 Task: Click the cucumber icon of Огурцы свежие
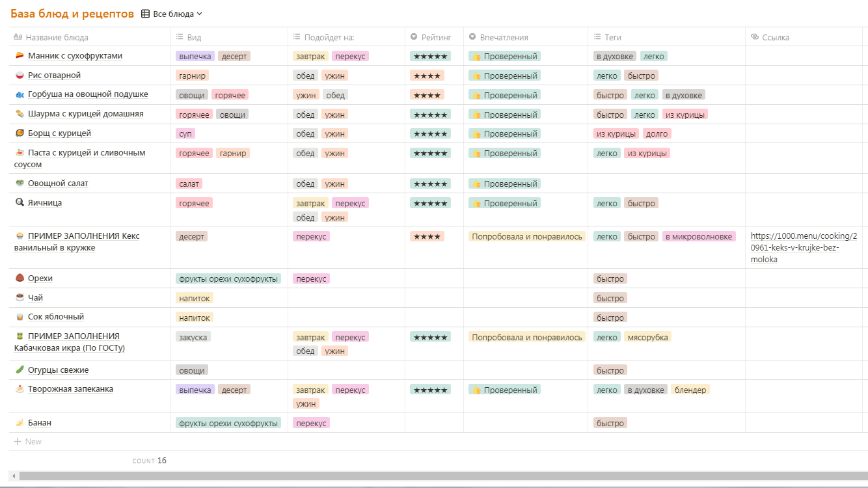click(x=20, y=370)
